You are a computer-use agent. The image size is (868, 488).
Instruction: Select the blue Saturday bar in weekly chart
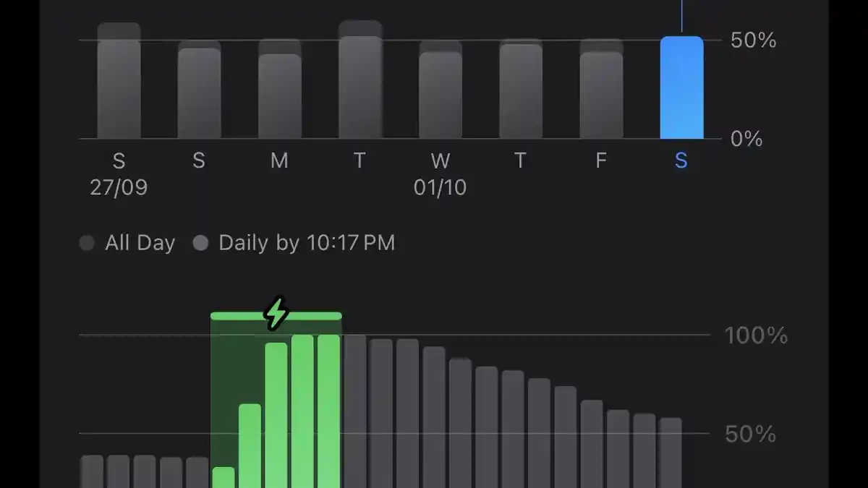click(x=681, y=87)
